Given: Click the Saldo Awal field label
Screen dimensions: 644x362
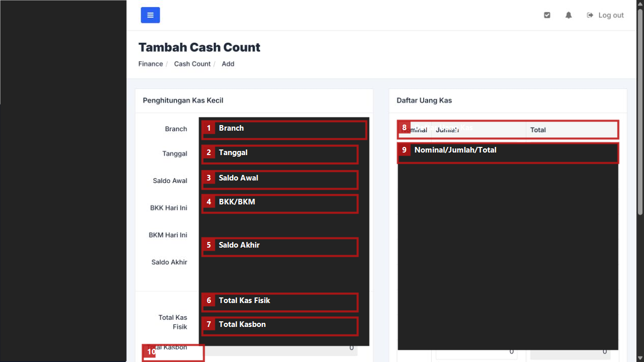Looking at the screenshot, I should [170, 180].
